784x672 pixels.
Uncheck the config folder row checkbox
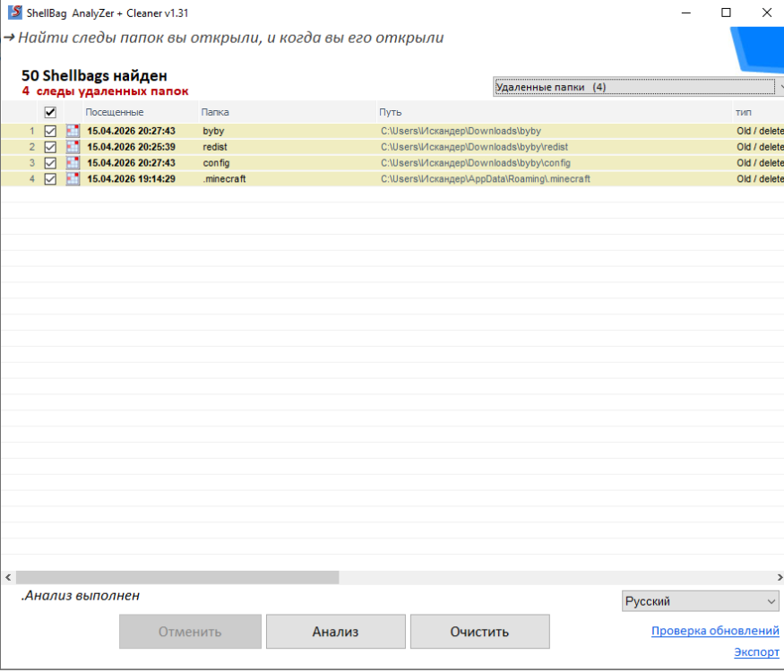click(50, 163)
